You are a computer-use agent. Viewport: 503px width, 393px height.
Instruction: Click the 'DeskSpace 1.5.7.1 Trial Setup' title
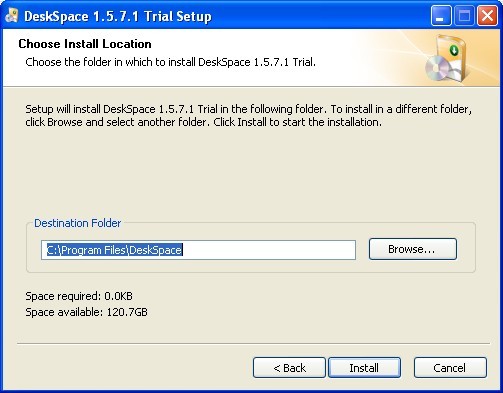(x=118, y=16)
